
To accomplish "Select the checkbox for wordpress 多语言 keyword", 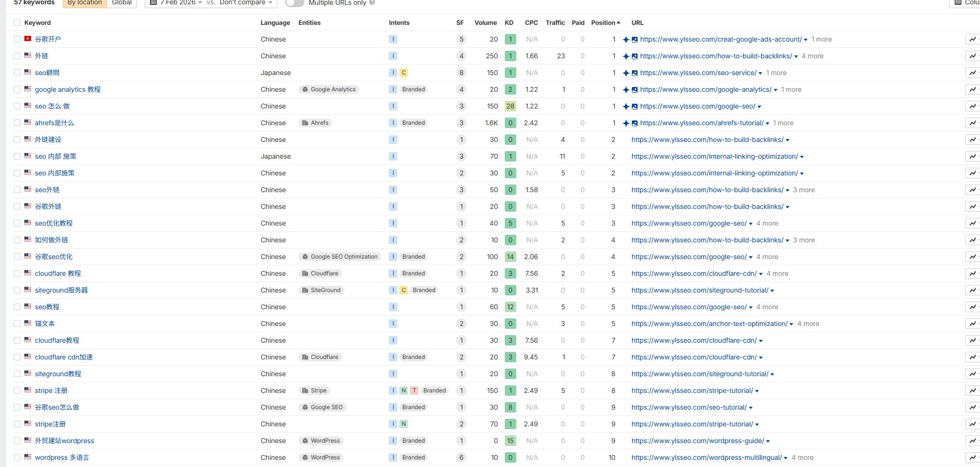I will click(x=17, y=457).
